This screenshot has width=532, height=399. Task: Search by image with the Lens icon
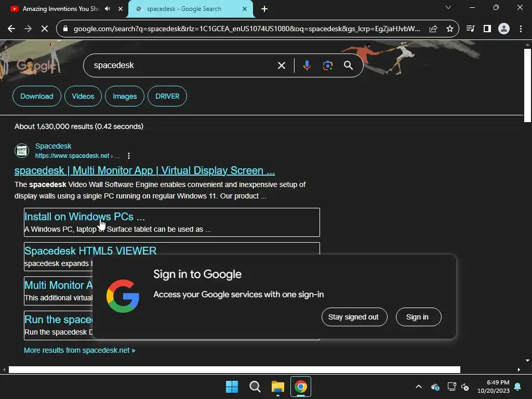tap(327, 65)
